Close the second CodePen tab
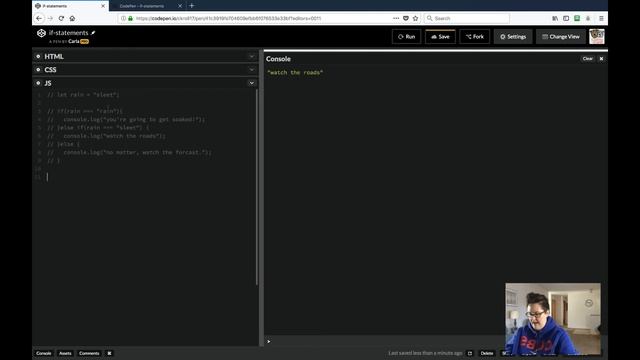The image size is (640, 360). point(180,6)
